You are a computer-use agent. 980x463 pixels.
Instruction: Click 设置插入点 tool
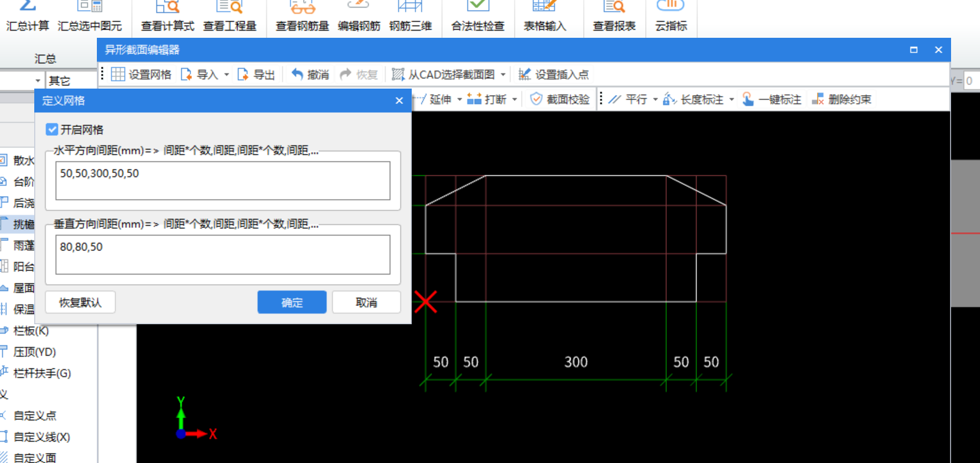[x=554, y=74]
